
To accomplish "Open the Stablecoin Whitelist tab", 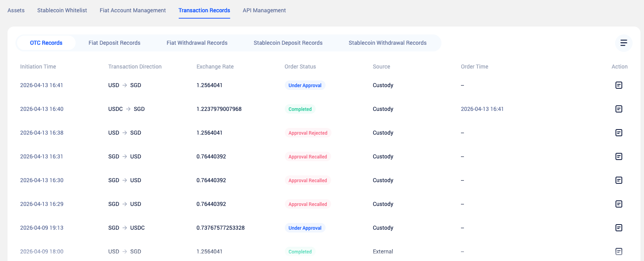I will click(x=62, y=10).
